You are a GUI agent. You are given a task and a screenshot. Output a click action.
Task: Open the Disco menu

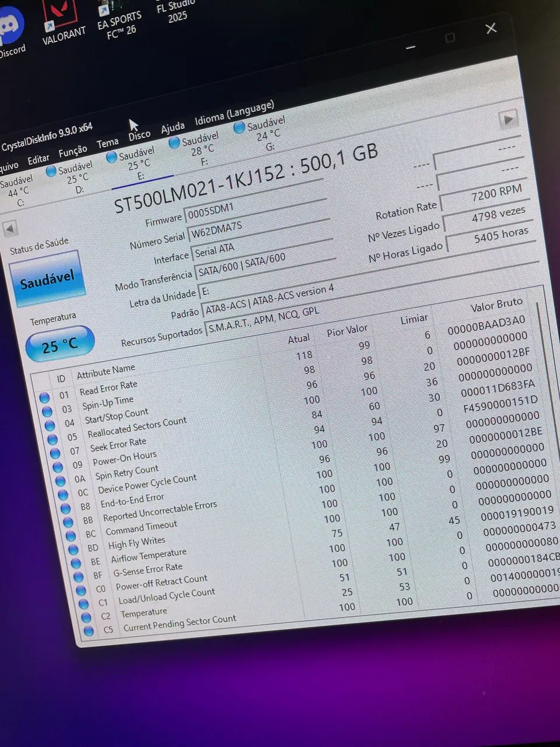[139, 135]
